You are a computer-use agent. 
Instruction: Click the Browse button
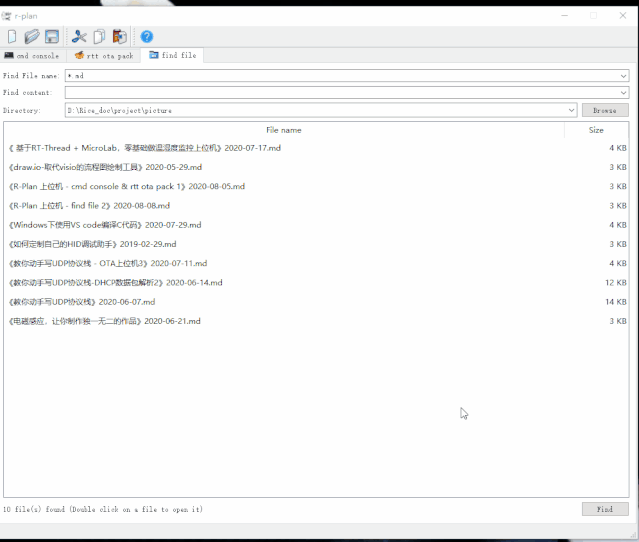tap(605, 110)
